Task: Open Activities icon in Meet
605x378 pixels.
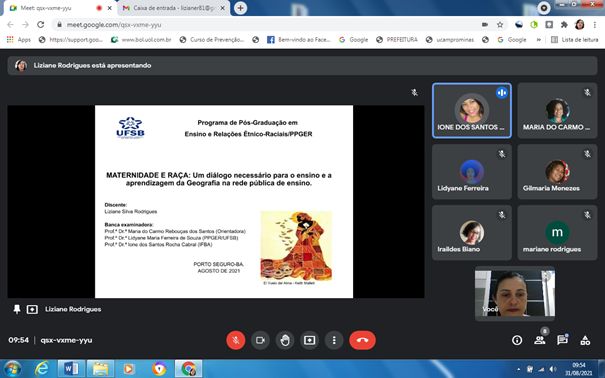Action: tap(585, 340)
